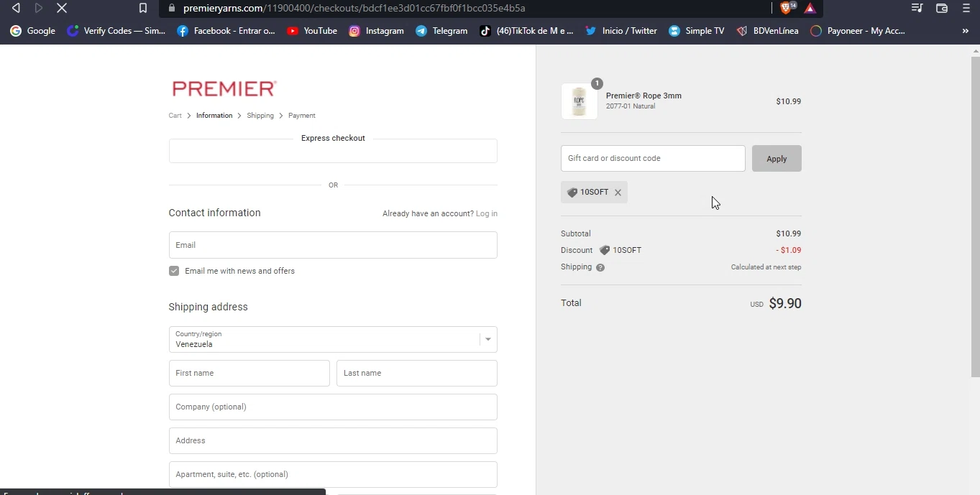980x495 pixels.
Task: Click the Apply button
Action: coord(777,159)
